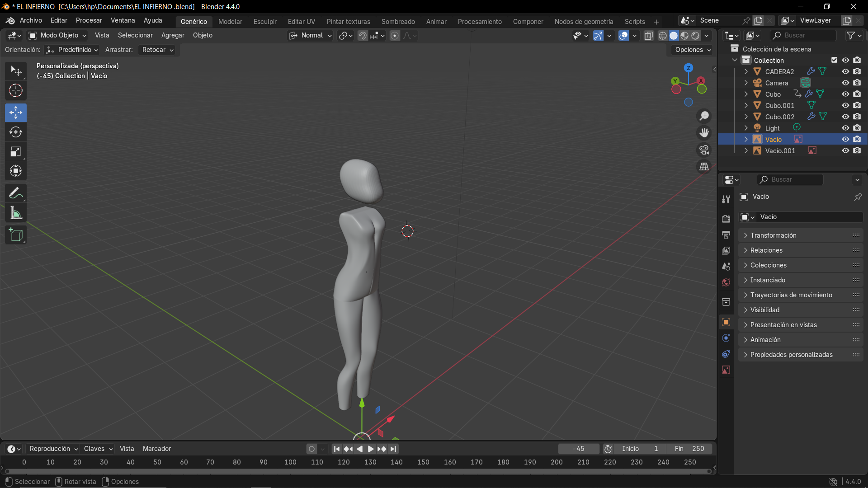Open the Output properties tab
868x488 pixels.
[x=726, y=235]
